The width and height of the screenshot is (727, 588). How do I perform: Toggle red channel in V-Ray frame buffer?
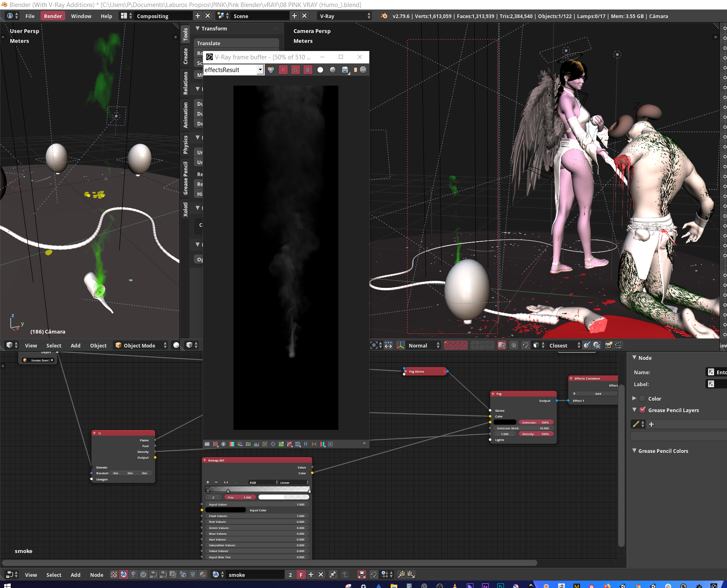pyautogui.click(x=283, y=70)
